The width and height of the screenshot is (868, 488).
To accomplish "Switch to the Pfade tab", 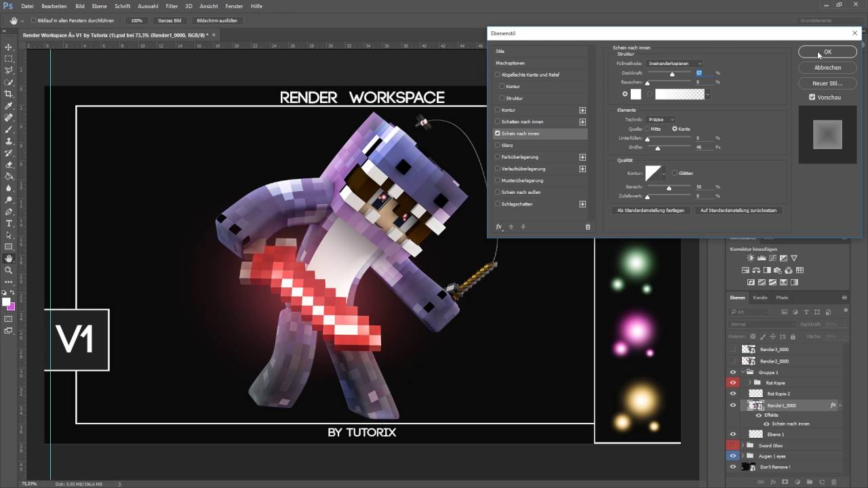I will 783,298.
